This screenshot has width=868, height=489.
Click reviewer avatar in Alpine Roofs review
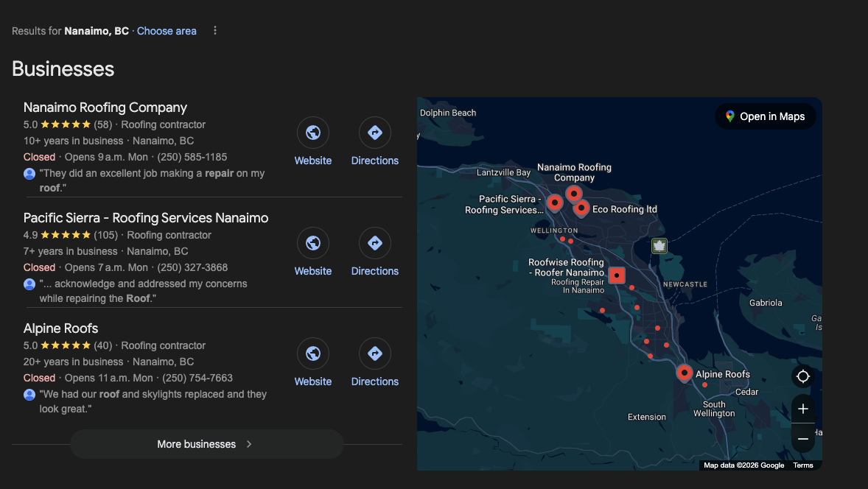(x=29, y=395)
